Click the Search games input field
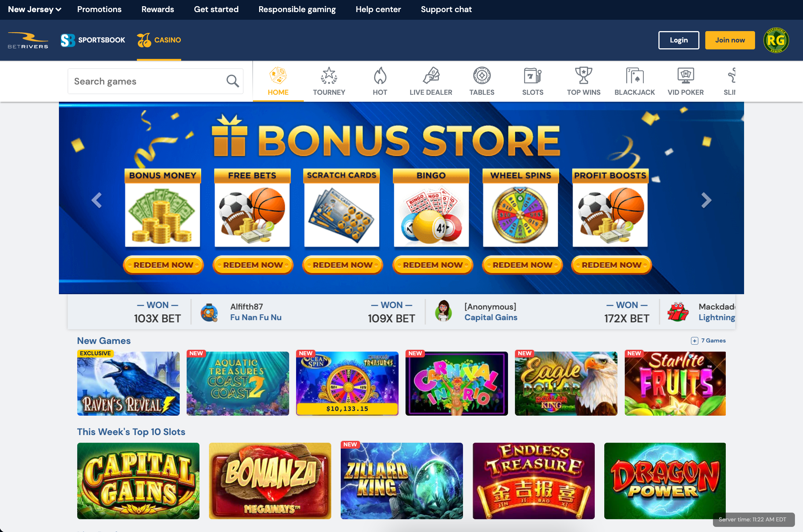 click(x=156, y=81)
